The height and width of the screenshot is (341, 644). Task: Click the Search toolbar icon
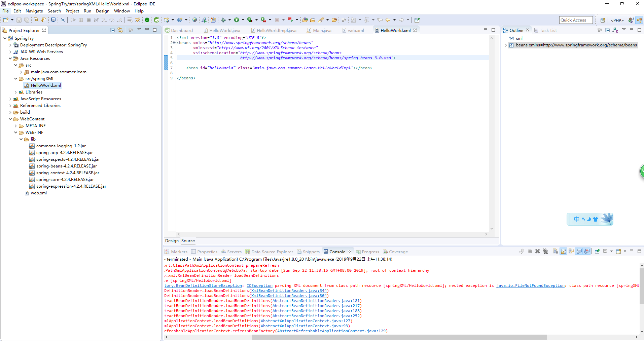tap(321, 20)
